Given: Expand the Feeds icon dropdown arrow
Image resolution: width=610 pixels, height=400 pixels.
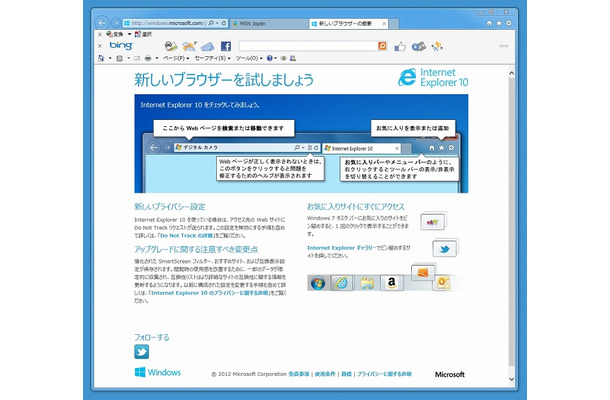Looking at the screenshot, I should tap(128, 58).
